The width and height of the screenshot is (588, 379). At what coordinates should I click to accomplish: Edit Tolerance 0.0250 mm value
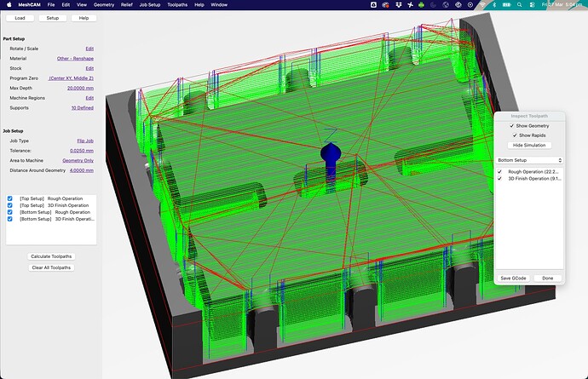[82, 151]
